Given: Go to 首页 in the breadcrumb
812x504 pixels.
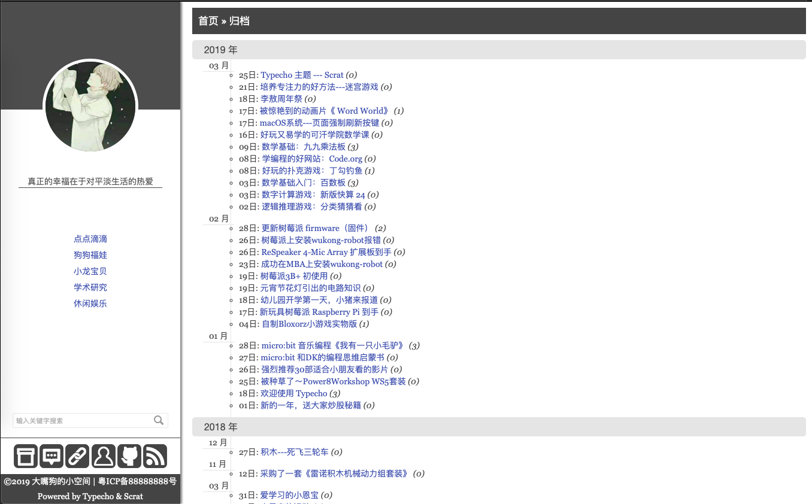Looking at the screenshot, I should [208, 21].
